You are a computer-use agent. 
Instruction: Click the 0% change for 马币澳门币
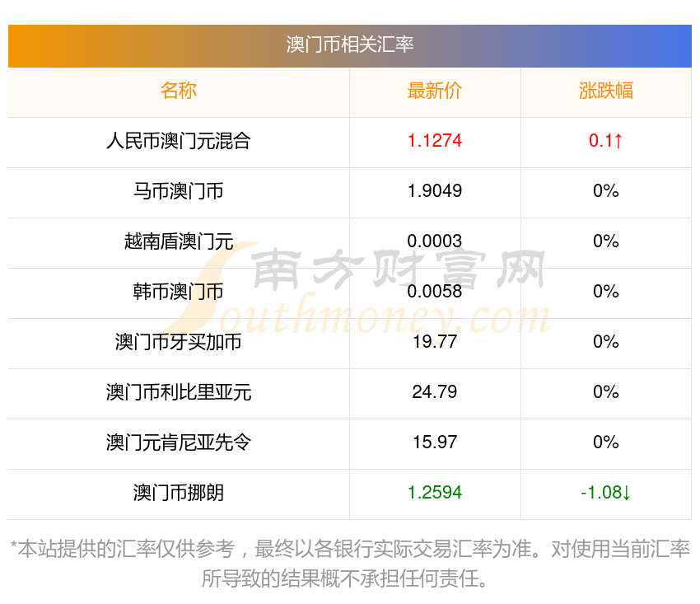606,191
